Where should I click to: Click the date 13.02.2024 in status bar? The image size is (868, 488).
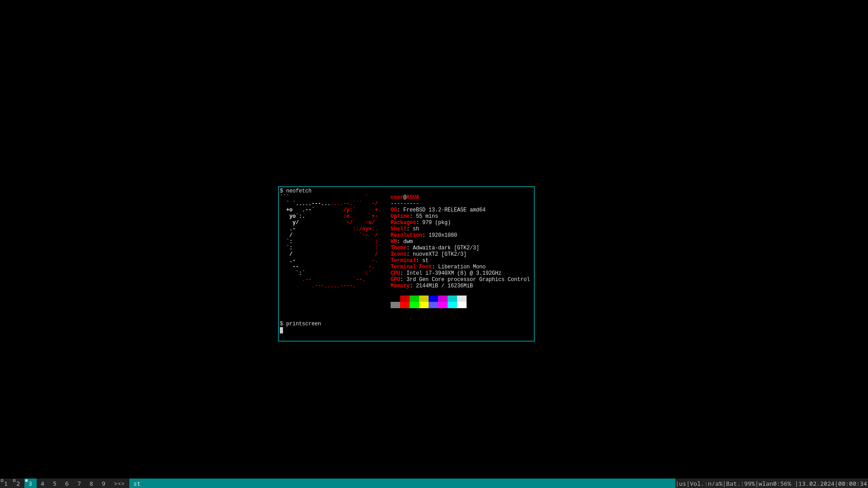point(816,483)
